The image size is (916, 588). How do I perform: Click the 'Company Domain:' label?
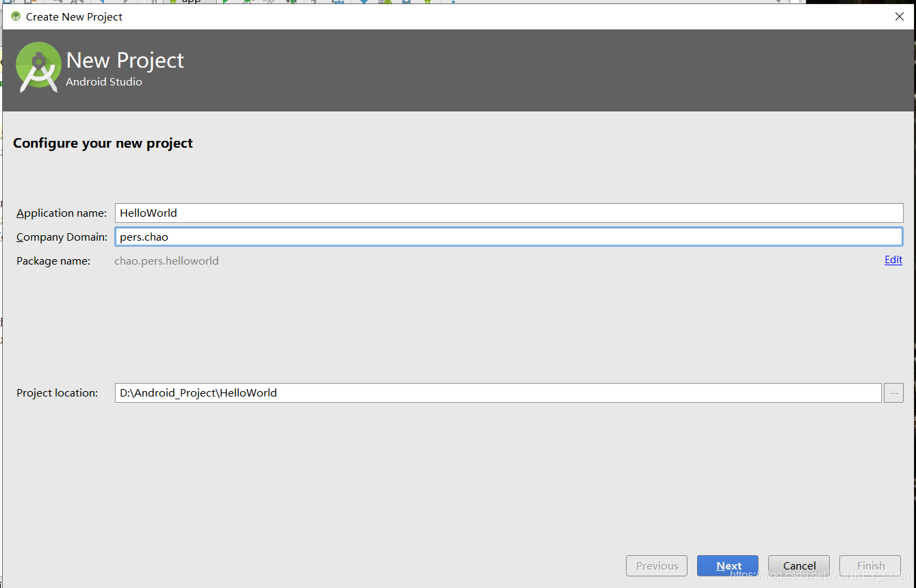click(x=62, y=237)
